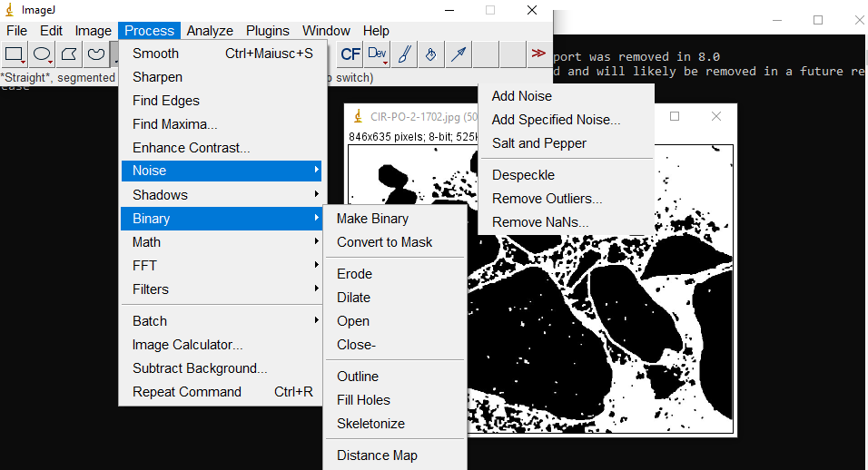Select the Polygon selection tool
This screenshot has height=470, width=868.
coord(68,54)
